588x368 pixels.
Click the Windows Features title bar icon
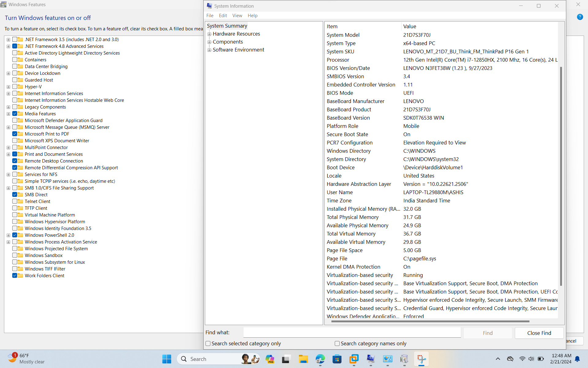4,4
